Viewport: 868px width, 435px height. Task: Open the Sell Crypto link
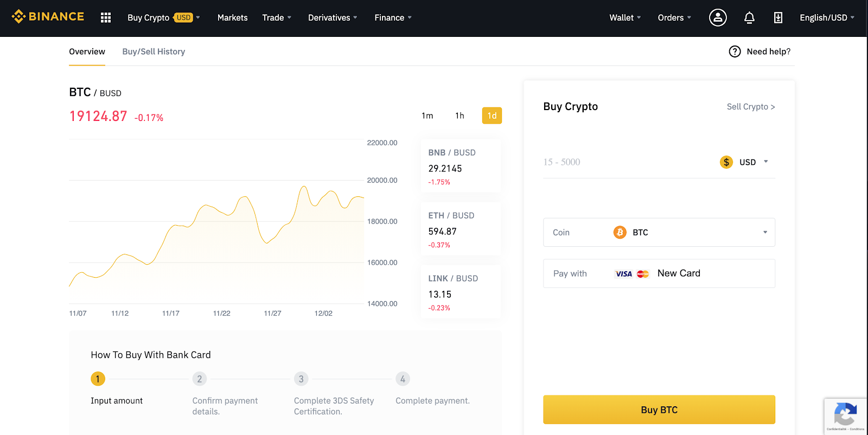click(751, 107)
